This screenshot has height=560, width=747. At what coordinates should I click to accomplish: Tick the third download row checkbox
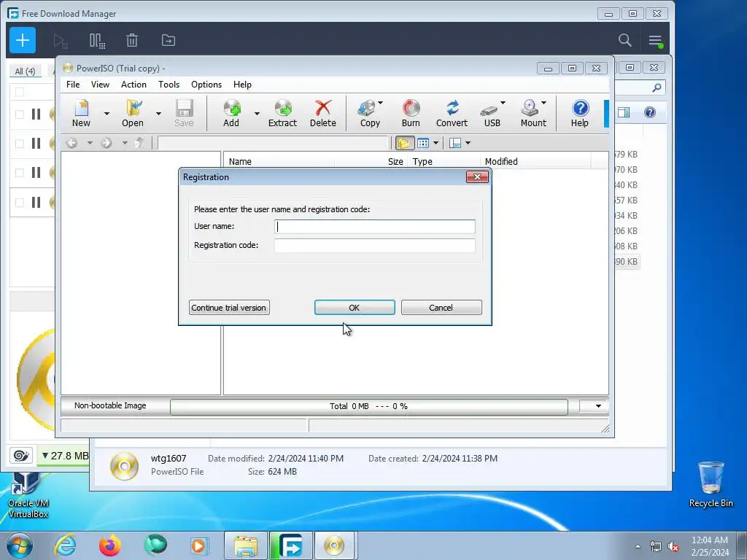click(20, 173)
